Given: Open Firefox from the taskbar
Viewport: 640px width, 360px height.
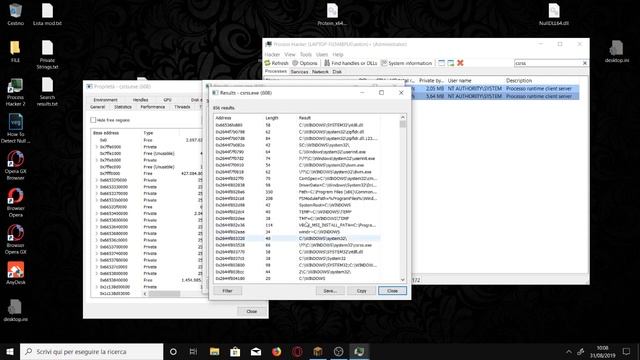Looking at the screenshot, I should (x=276, y=351).
